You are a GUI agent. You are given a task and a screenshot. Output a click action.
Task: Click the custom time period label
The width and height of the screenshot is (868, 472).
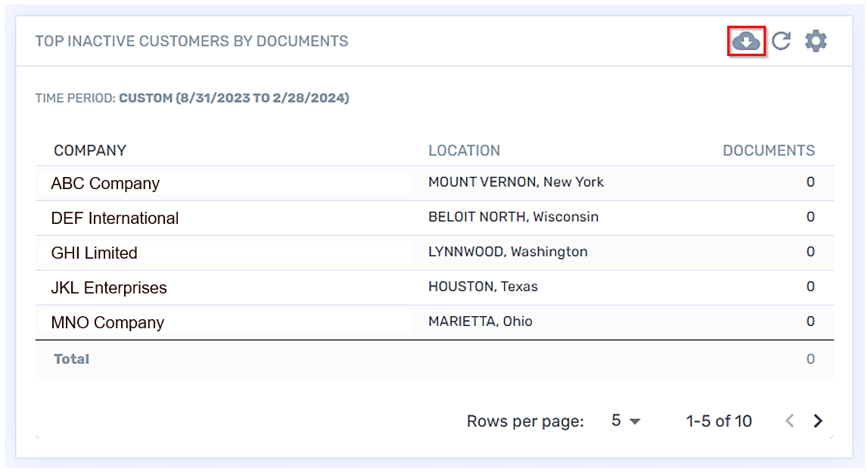click(234, 98)
